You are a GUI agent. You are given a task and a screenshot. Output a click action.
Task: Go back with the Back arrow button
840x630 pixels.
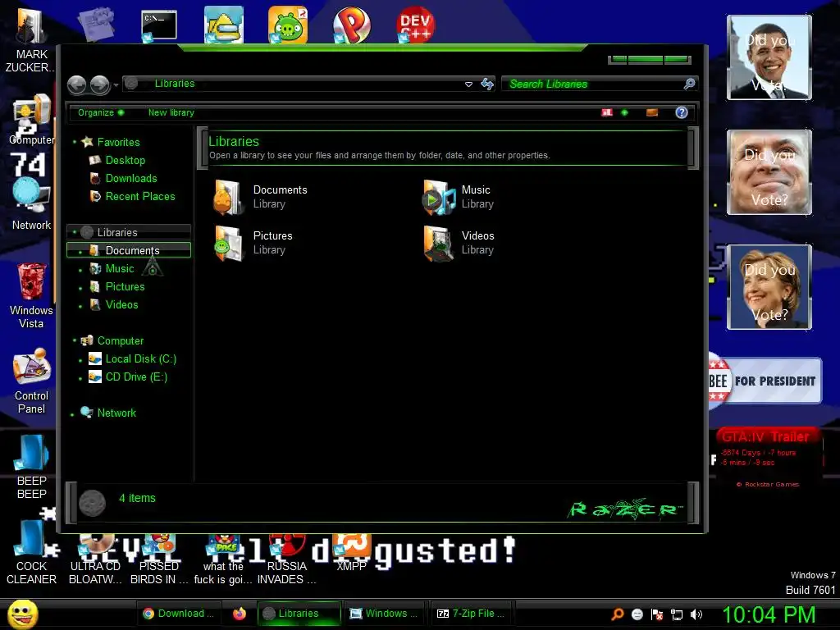click(x=76, y=84)
